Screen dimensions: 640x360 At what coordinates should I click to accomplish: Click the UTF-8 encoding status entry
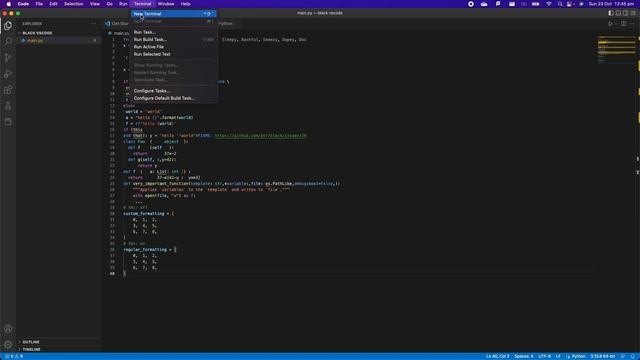point(544,356)
